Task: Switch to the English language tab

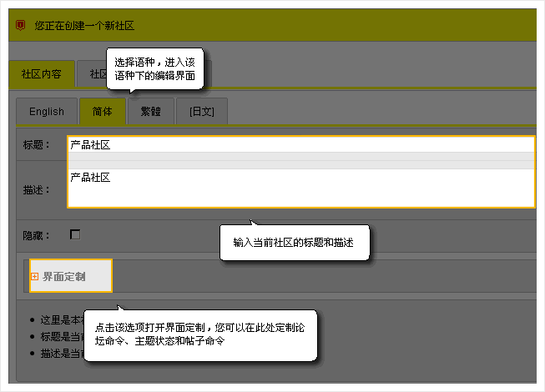Action: [x=47, y=111]
